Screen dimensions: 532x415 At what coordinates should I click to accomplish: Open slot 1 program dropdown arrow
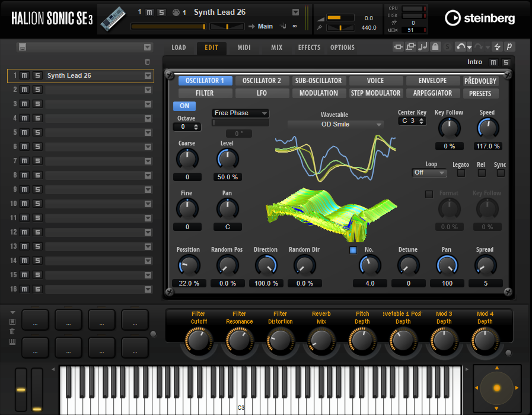[x=148, y=76]
